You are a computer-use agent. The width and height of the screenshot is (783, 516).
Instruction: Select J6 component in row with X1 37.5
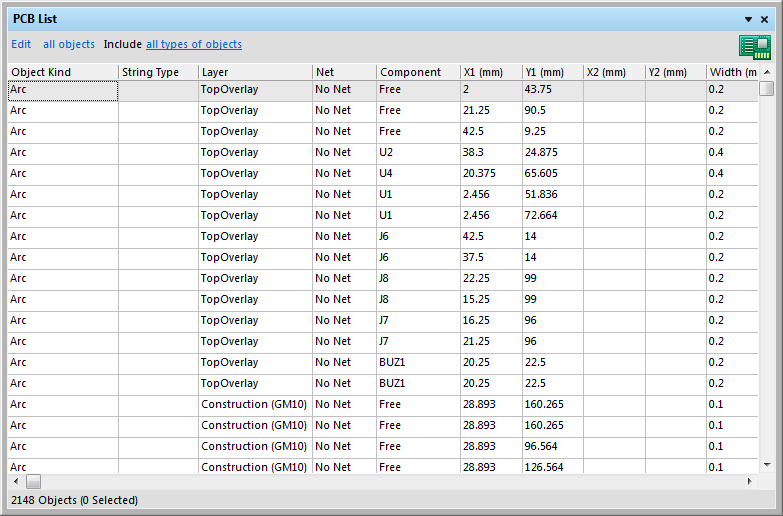pos(418,258)
